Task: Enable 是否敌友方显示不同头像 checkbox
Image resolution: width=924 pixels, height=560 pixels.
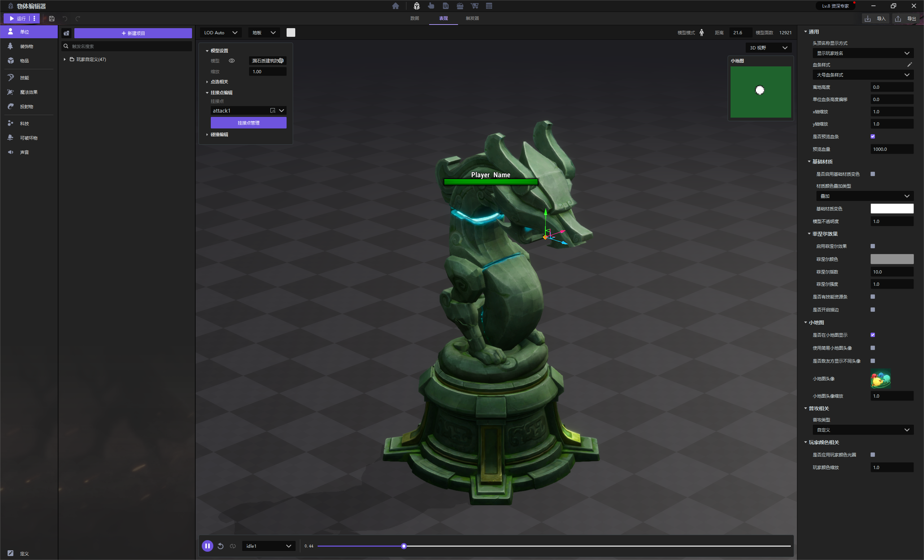Action: (873, 361)
